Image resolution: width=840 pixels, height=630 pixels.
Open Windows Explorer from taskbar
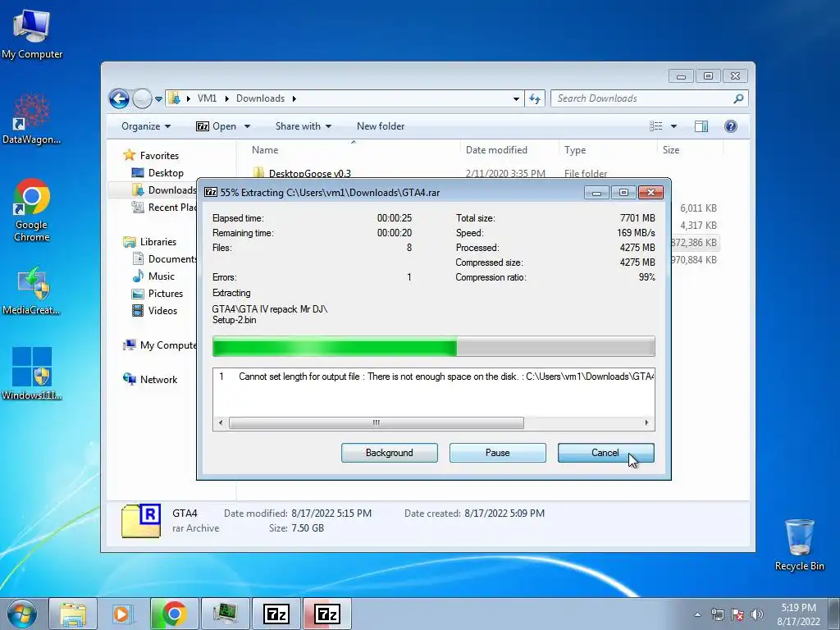(73, 614)
